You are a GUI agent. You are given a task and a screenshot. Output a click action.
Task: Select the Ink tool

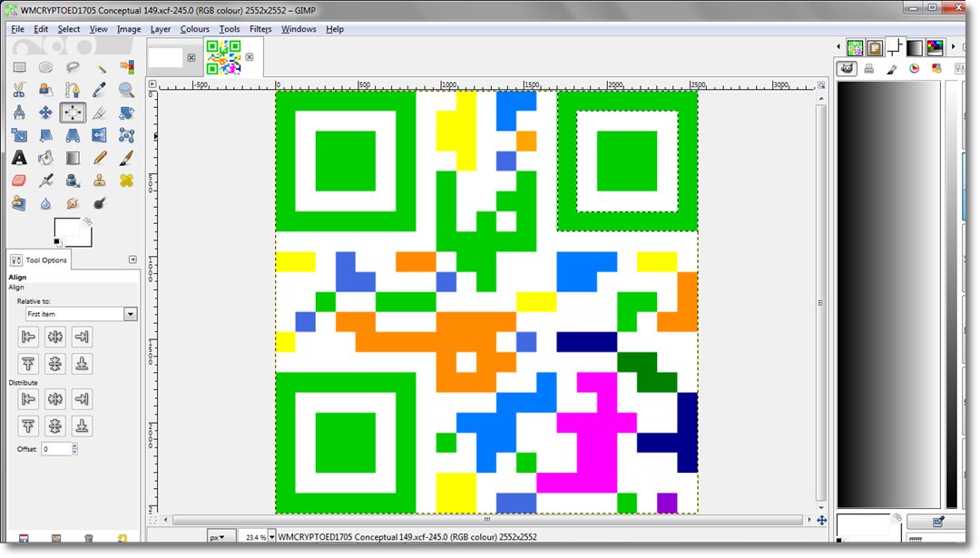73,181
